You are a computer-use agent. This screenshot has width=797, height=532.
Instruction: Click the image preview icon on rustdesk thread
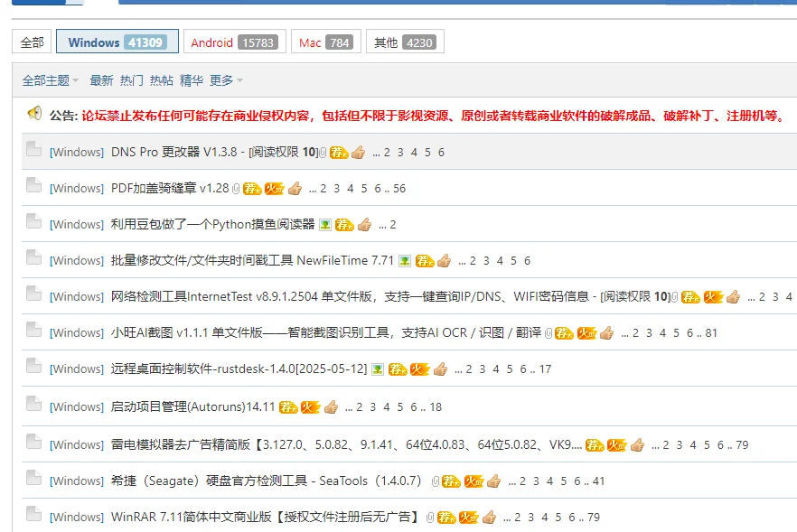(x=378, y=369)
